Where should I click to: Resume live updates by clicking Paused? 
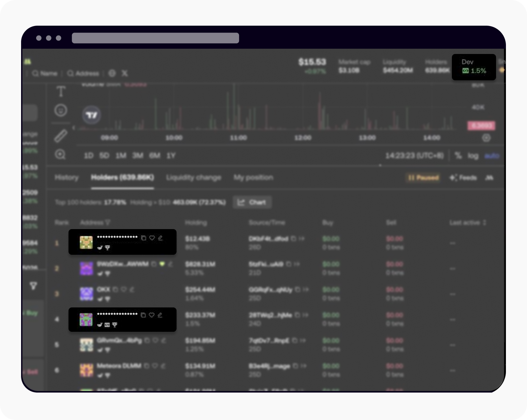coord(423,178)
